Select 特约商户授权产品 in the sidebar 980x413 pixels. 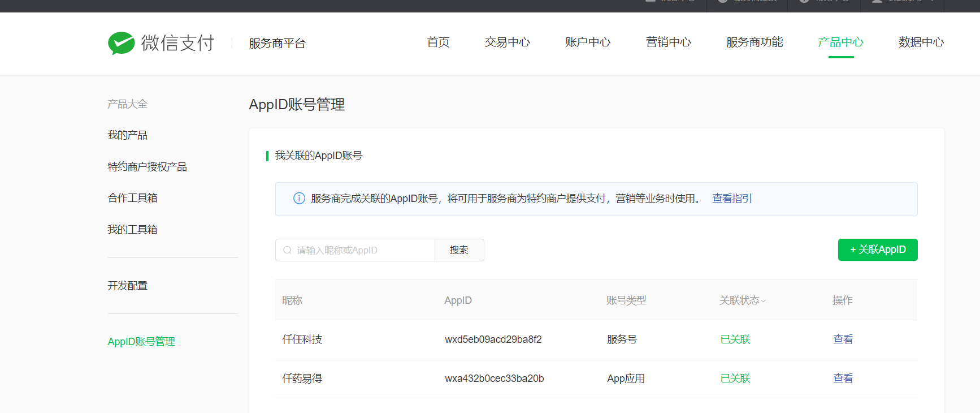coord(147,167)
